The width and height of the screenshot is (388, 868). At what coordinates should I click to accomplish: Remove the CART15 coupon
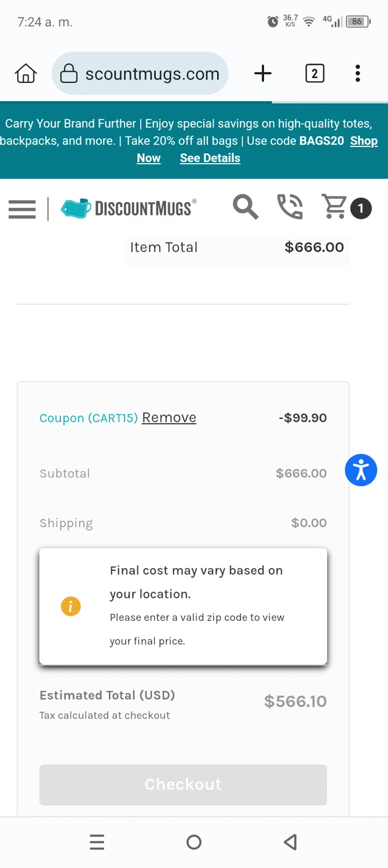[169, 418]
